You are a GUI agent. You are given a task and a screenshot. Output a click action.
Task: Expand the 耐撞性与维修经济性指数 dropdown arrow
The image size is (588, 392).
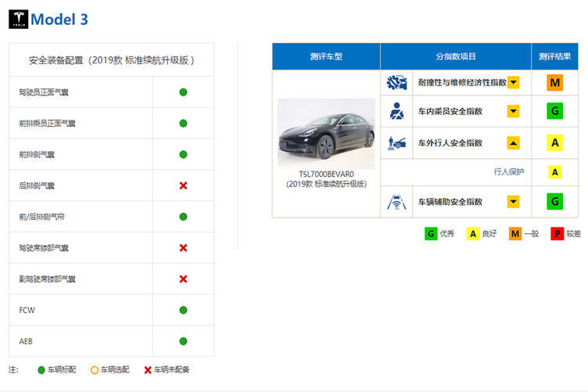514,82
